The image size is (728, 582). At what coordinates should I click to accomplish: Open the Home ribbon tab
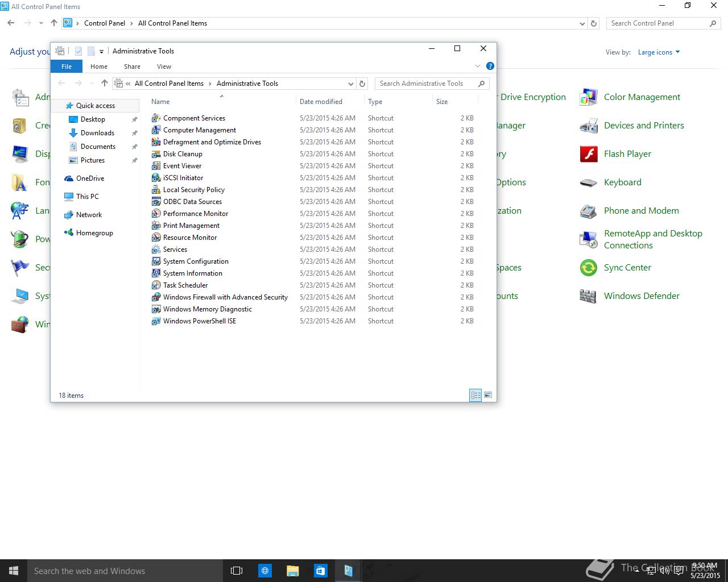coord(99,66)
